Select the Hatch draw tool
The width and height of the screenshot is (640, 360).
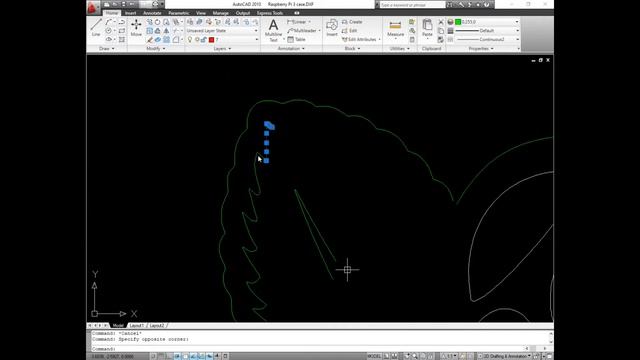pos(122,40)
